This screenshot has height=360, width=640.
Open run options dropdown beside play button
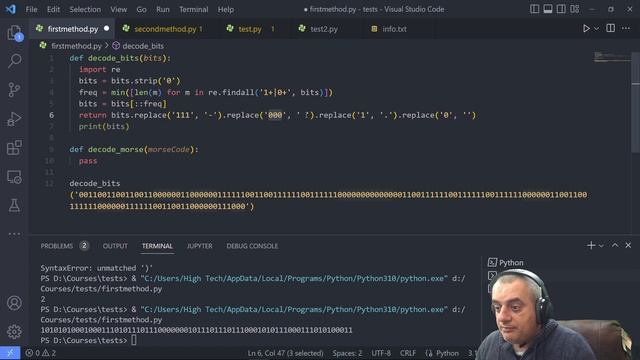[597, 29]
